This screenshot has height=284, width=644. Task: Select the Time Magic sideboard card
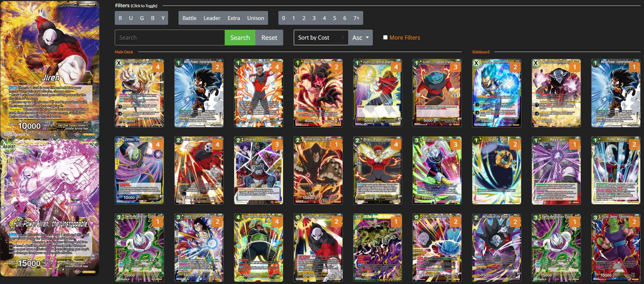click(x=616, y=170)
